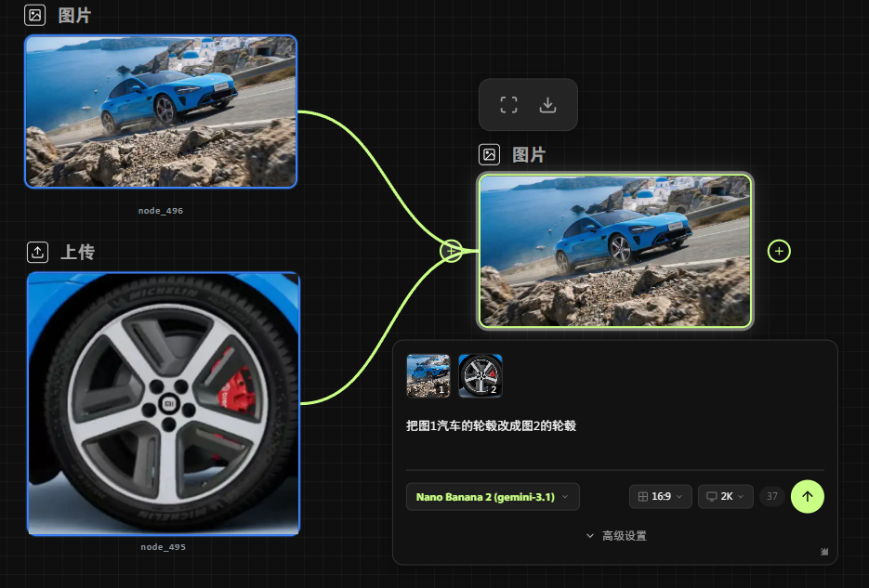
Task: Click the upload icon beside 上传 label
Action: click(x=37, y=252)
